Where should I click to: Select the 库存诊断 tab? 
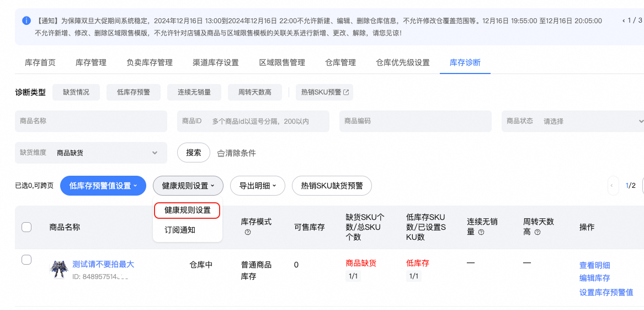[x=465, y=62]
